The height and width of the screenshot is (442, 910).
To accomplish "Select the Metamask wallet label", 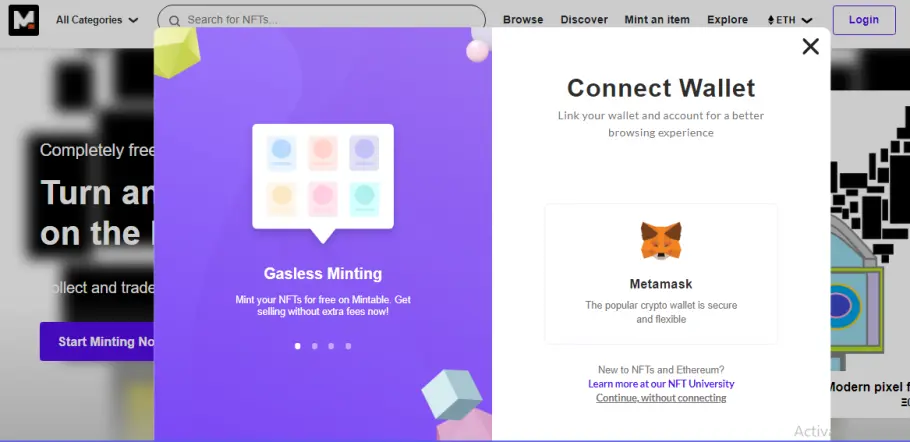I will click(x=661, y=284).
